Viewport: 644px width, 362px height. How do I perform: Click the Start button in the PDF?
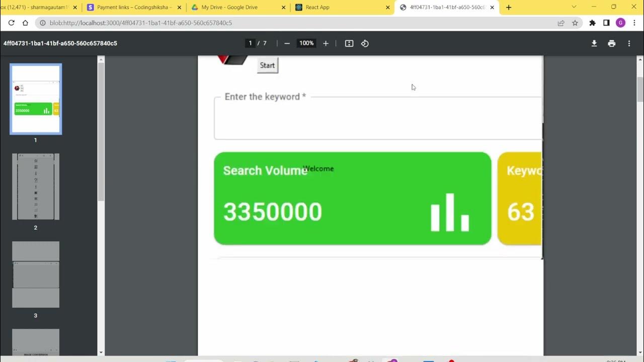(267, 65)
